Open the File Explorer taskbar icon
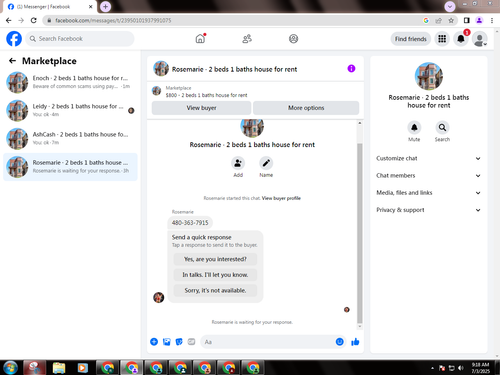This screenshot has width=500, height=375. [59, 368]
